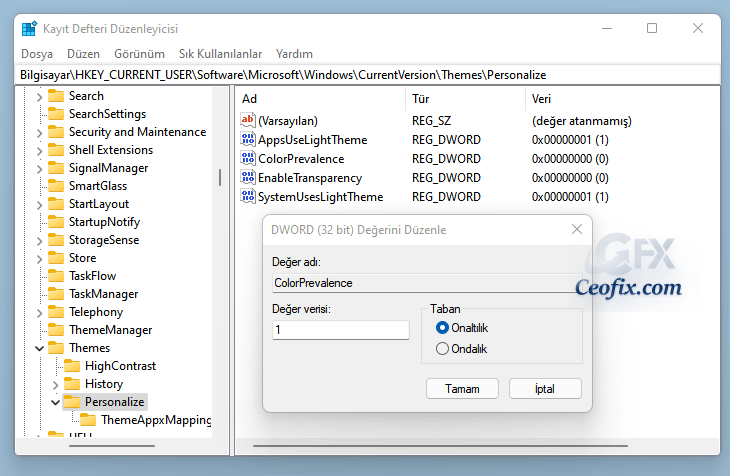Confirm the dialog with Tamam
730x476 pixels.
pyautogui.click(x=462, y=389)
